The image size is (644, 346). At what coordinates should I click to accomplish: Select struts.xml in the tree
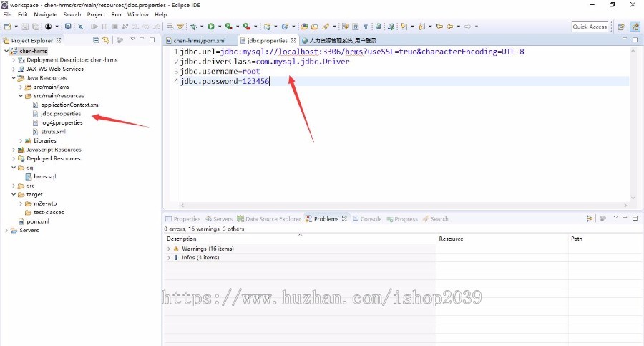53,132
